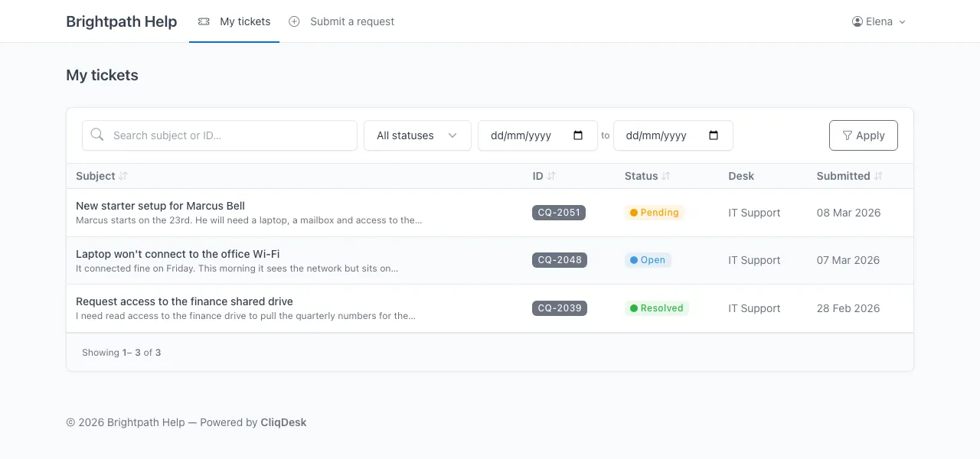Screen dimensions: 980x459
Task: Apply the ticket filters
Action: click(x=864, y=135)
